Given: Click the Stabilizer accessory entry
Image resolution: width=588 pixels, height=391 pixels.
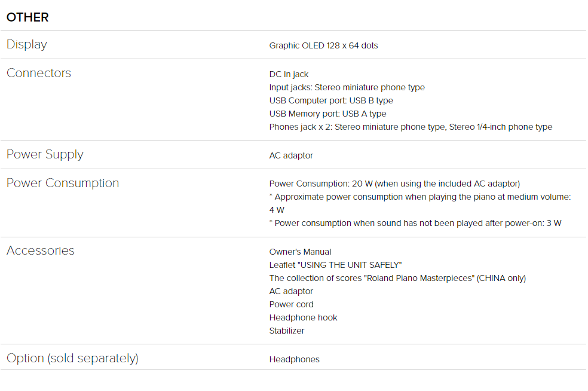Looking at the screenshot, I should tap(286, 331).
